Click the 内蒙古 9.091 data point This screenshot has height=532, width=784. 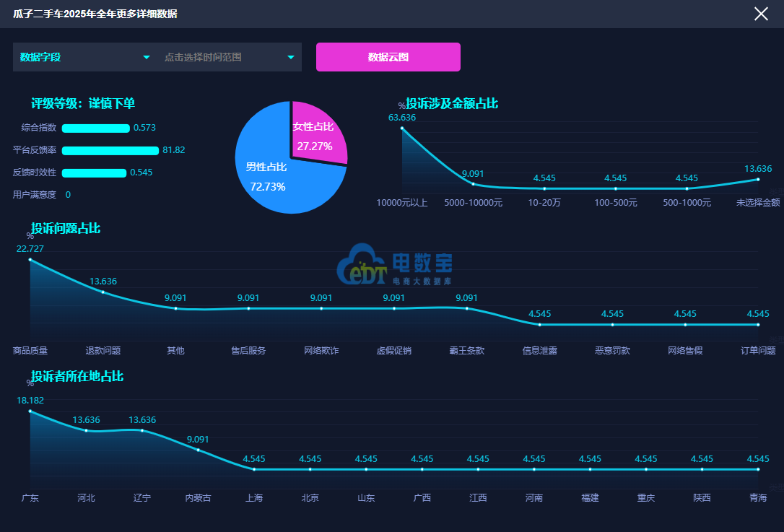[199, 450]
